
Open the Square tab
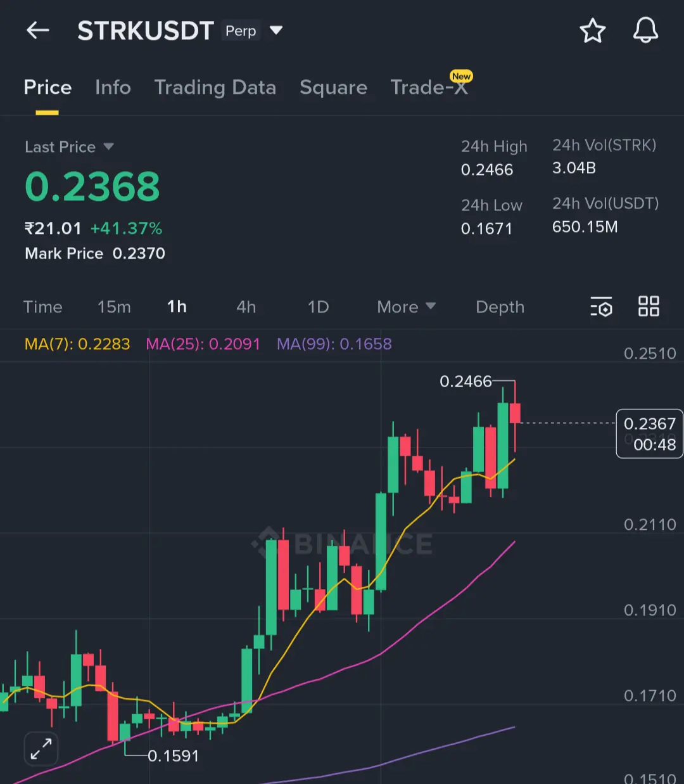333,87
